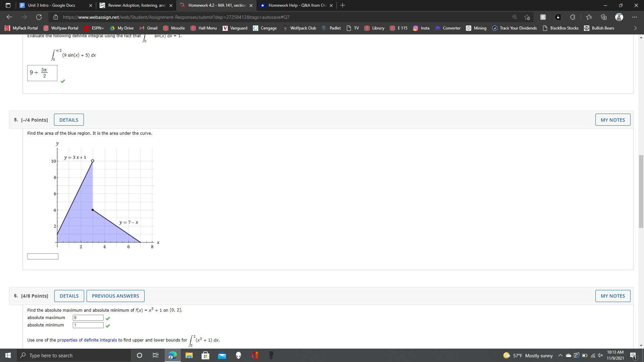The height and width of the screenshot is (362, 644).
Task: Click the zoom magnifier icon in address bar
Action: click(x=515, y=17)
